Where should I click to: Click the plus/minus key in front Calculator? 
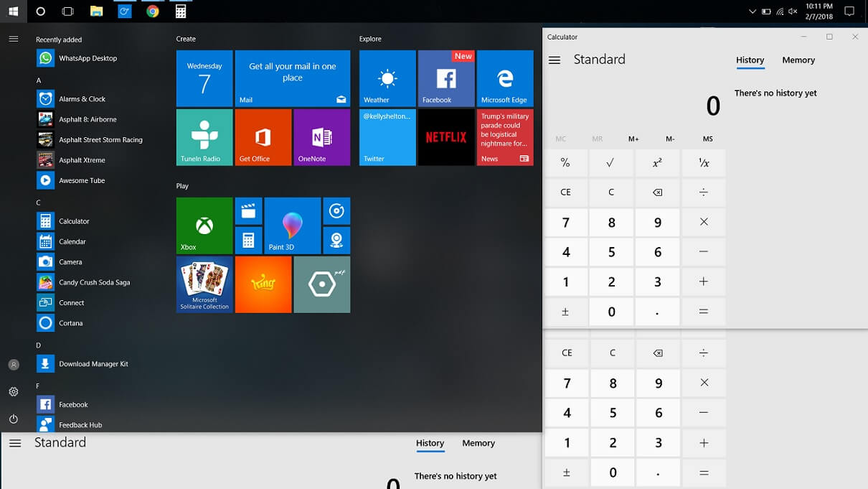pyautogui.click(x=566, y=312)
